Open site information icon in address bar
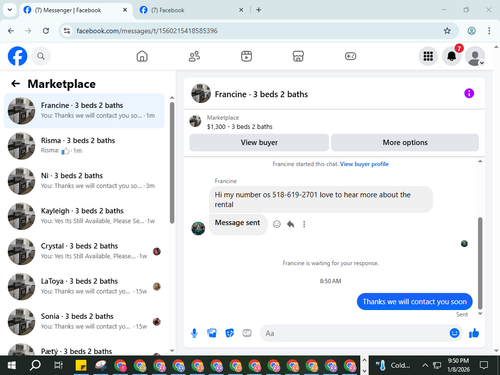The width and height of the screenshot is (500, 375). click(x=67, y=31)
